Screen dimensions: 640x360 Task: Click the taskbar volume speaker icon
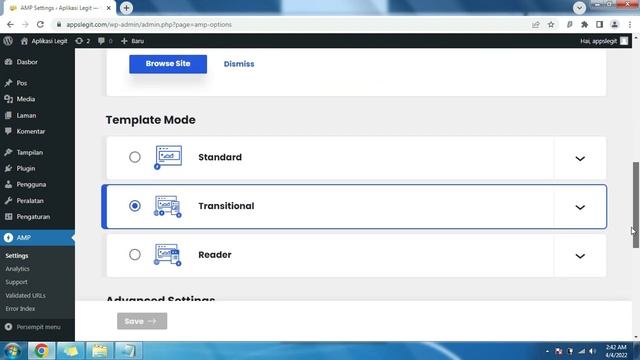(592, 351)
